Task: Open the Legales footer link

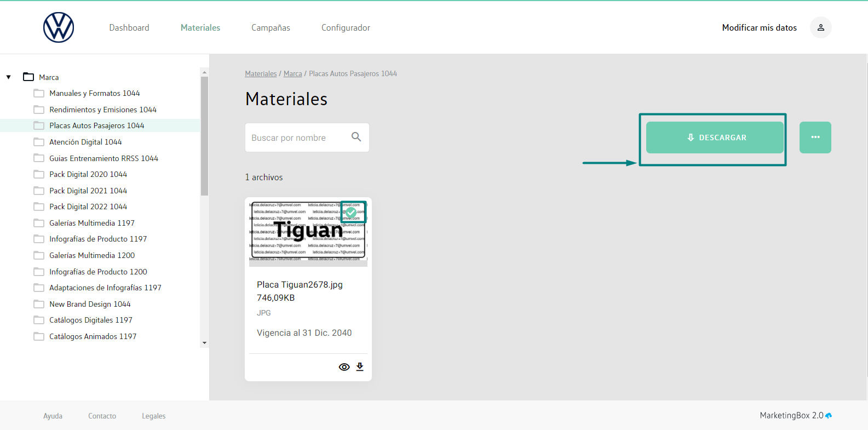Action: [153, 416]
